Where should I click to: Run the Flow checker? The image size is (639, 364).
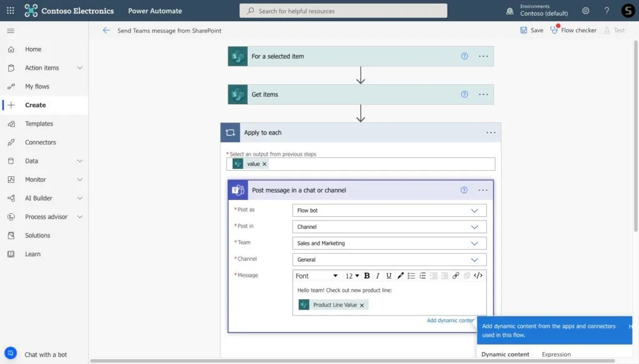573,30
